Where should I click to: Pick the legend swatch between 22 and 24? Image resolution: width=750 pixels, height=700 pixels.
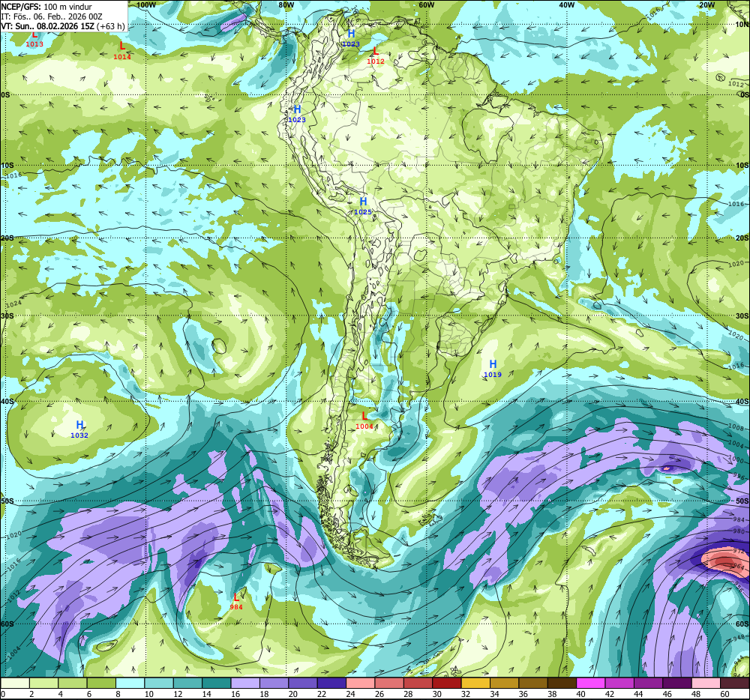click(x=332, y=683)
